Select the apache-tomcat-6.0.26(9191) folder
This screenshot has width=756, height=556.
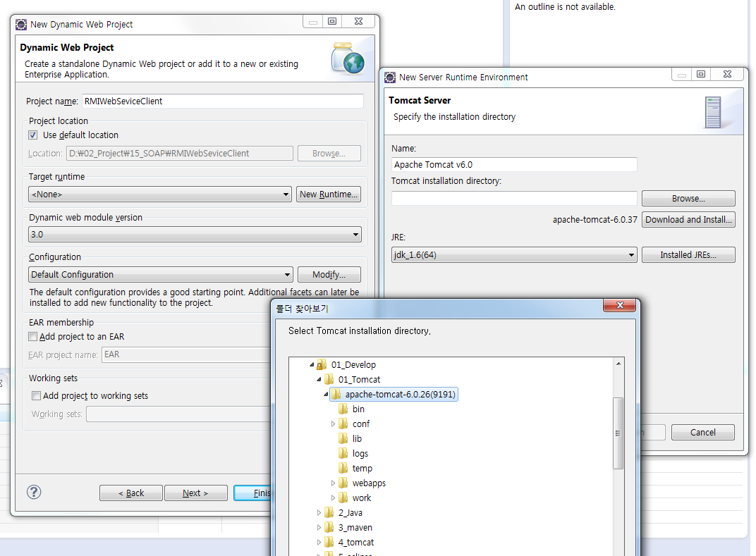(401, 395)
